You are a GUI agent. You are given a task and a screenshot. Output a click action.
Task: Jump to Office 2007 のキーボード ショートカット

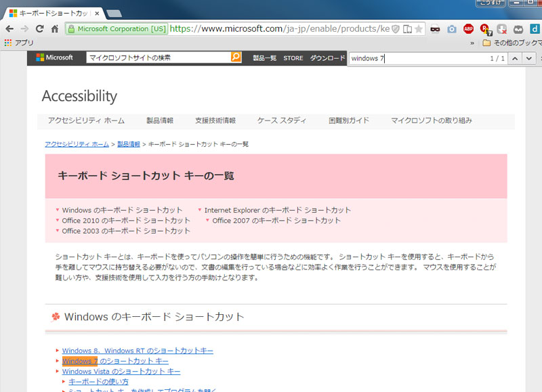(x=276, y=220)
